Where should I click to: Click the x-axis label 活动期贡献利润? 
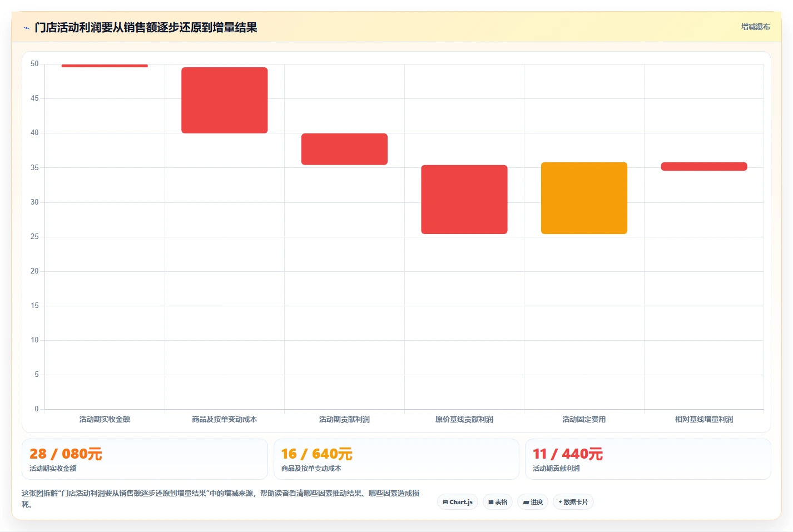344,419
